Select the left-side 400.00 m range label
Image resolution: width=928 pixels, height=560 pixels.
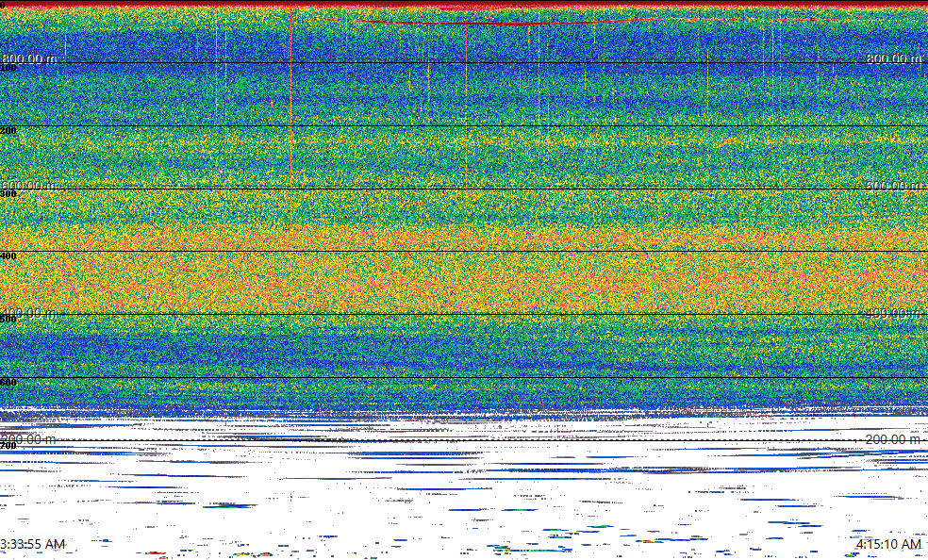[28, 313]
